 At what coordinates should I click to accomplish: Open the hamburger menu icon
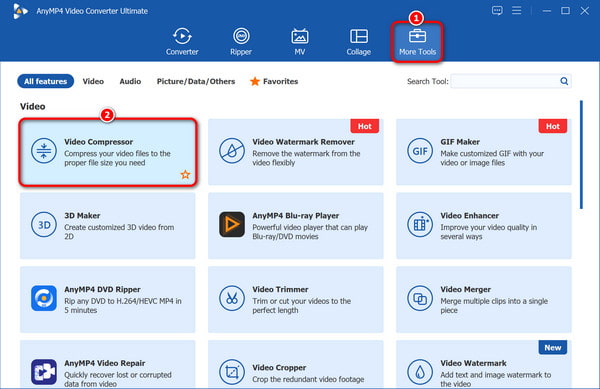pyautogui.click(x=517, y=11)
